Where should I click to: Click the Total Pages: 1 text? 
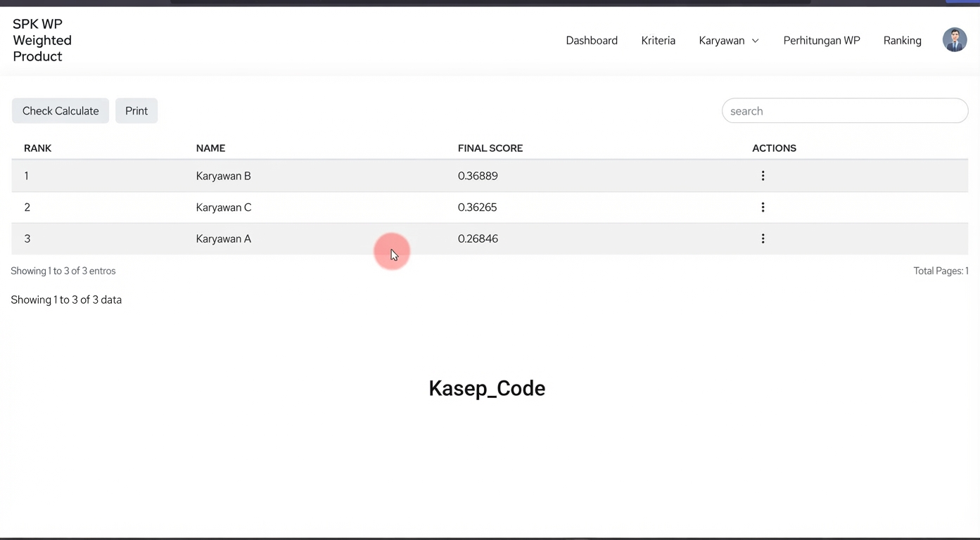(x=941, y=271)
